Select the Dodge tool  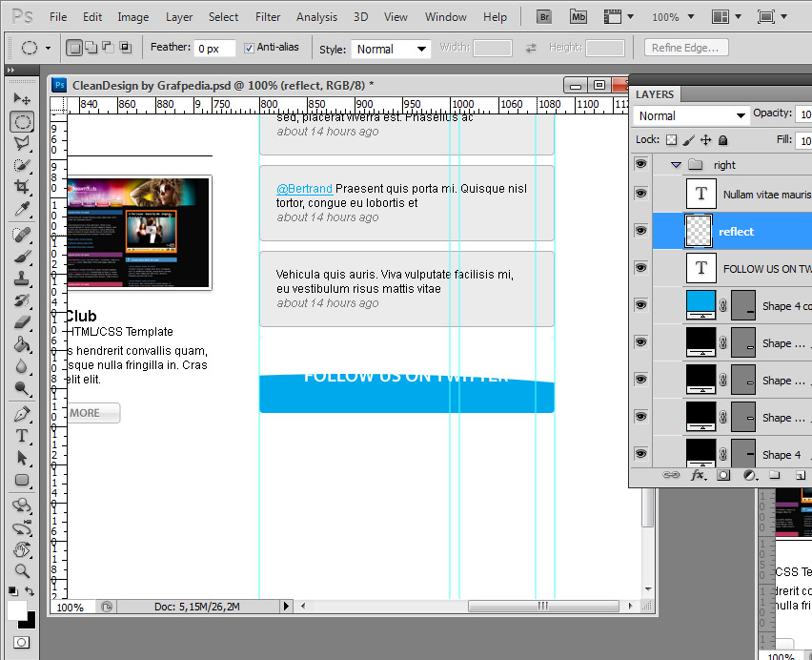coord(22,388)
